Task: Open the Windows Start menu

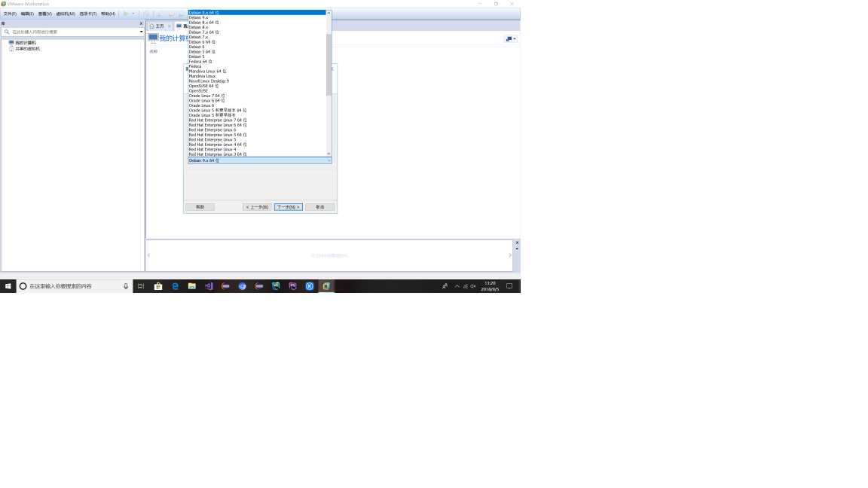Action: pos(8,286)
